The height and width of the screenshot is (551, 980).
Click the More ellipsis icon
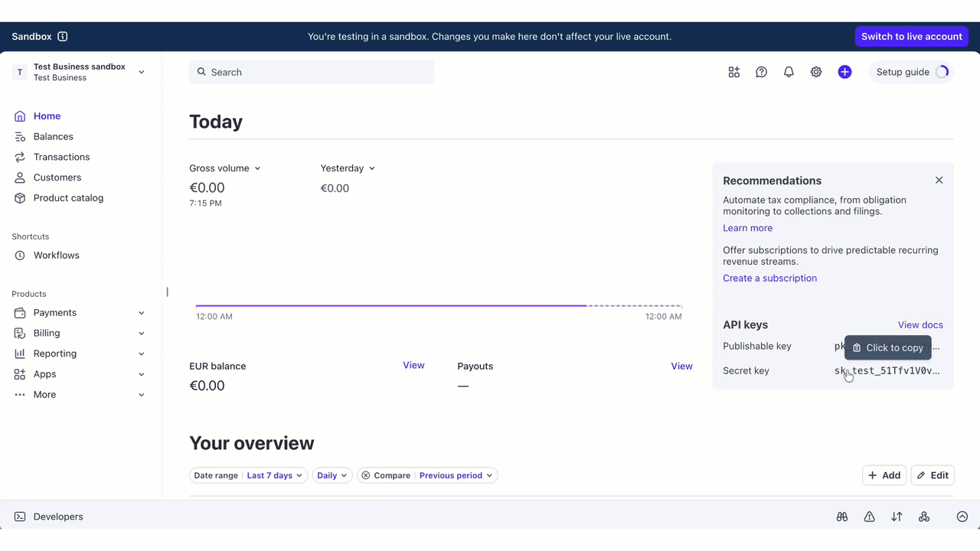pyautogui.click(x=20, y=395)
